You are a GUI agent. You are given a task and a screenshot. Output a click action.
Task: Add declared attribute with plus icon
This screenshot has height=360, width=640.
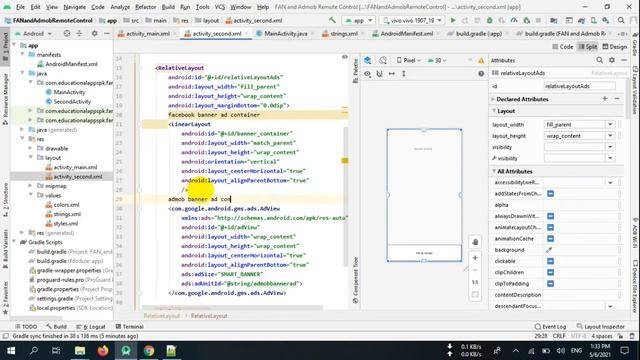point(605,99)
